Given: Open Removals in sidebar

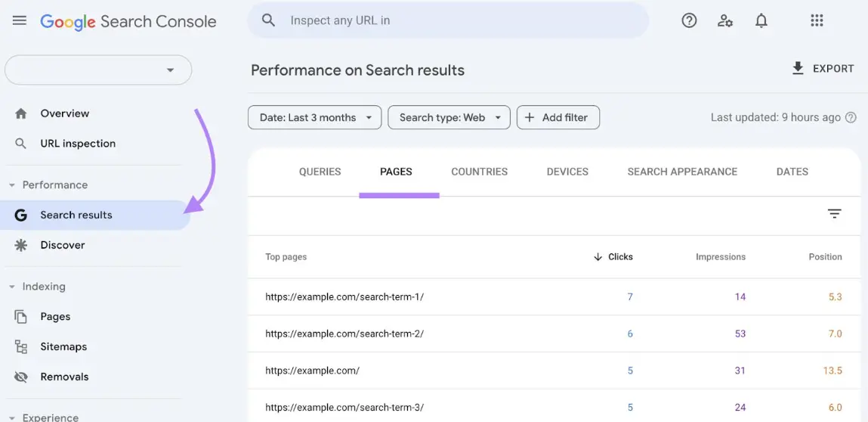Looking at the screenshot, I should [x=64, y=377].
